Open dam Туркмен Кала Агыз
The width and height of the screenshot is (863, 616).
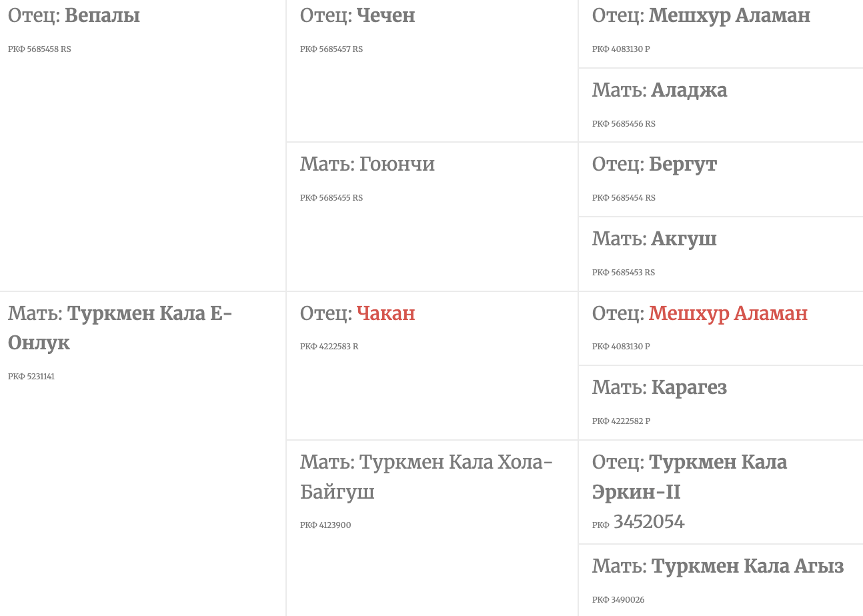tap(748, 566)
